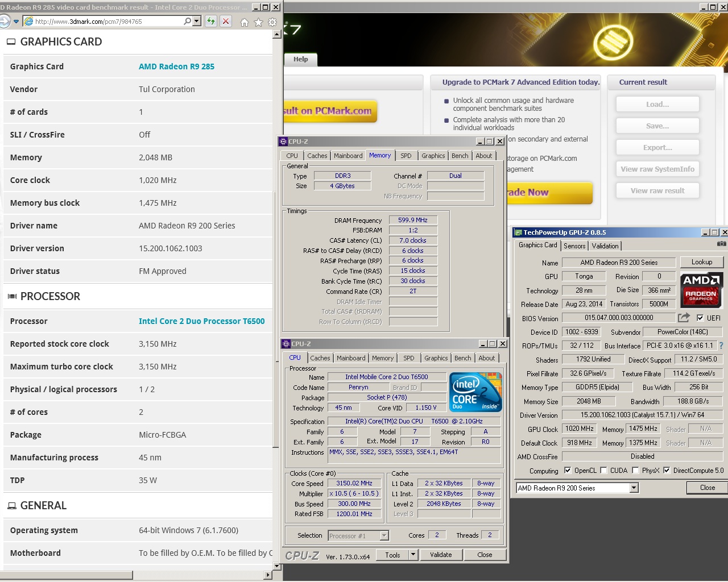Take screenshot with GPU-Z camera icon
The width and height of the screenshot is (728, 582).
722,244
